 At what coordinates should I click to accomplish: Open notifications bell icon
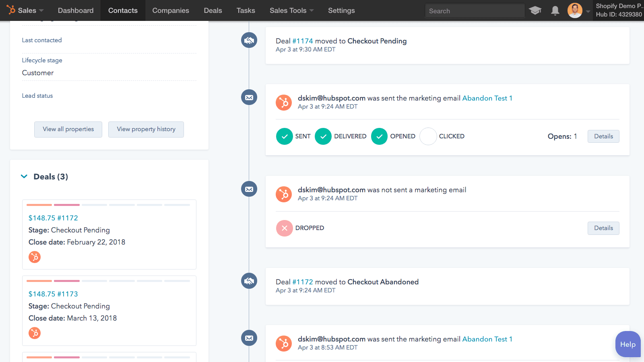pyautogui.click(x=555, y=10)
